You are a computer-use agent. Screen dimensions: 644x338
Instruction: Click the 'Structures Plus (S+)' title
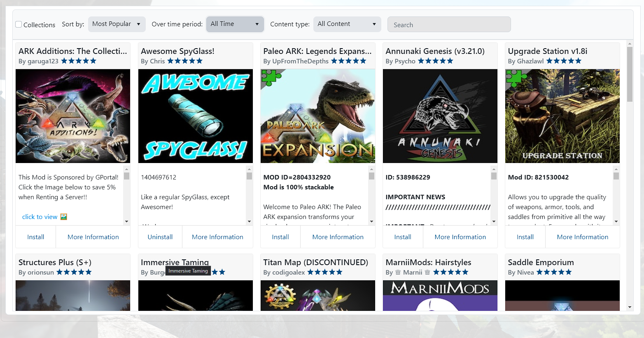[x=55, y=262]
